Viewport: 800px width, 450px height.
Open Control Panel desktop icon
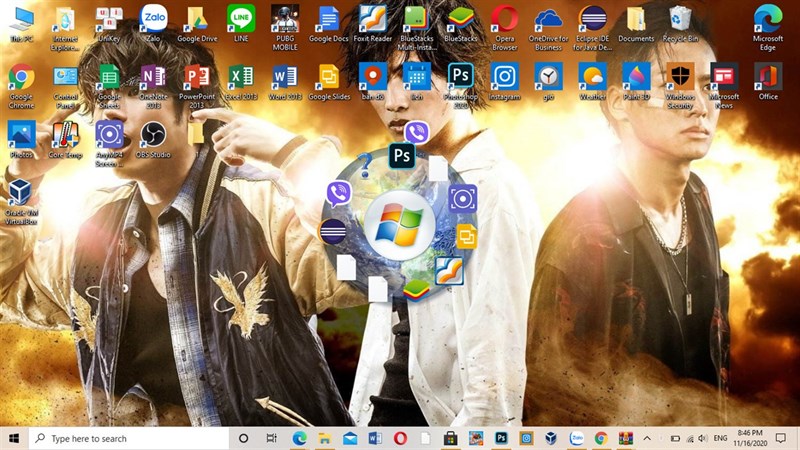click(65, 87)
